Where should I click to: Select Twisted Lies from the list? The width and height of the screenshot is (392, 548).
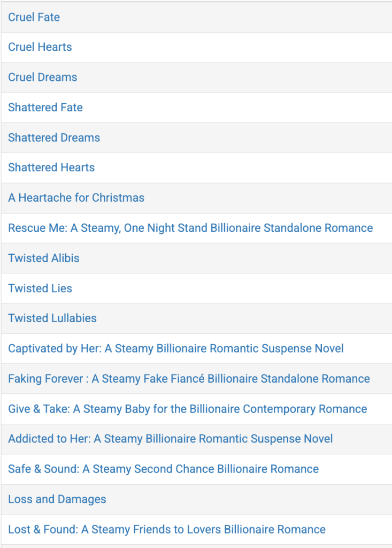(40, 288)
